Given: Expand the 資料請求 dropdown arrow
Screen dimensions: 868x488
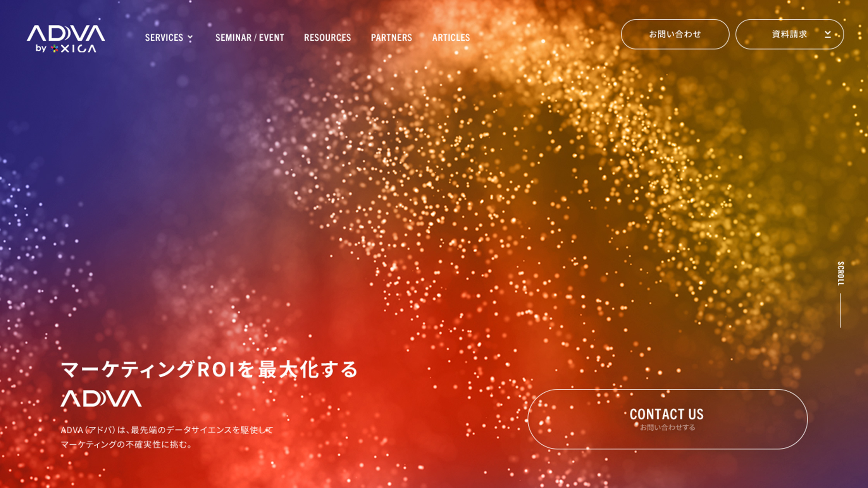Looking at the screenshot, I should (828, 34).
